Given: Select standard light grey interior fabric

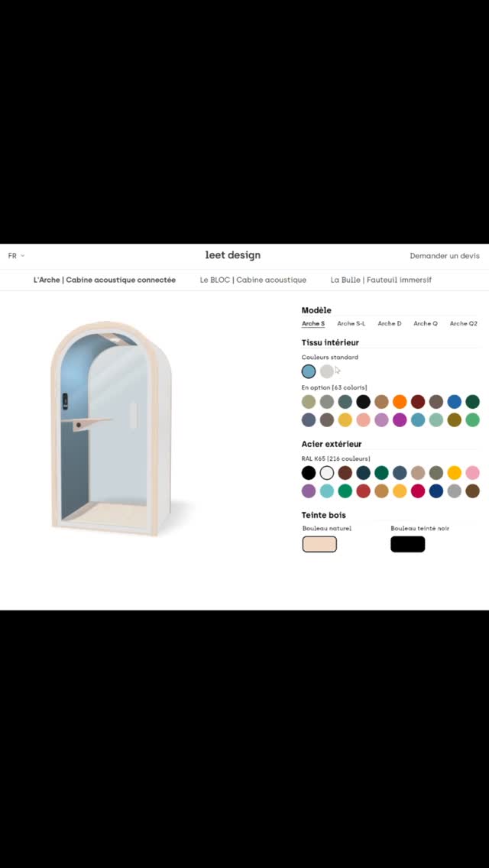Looking at the screenshot, I should click(x=327, y=371).
